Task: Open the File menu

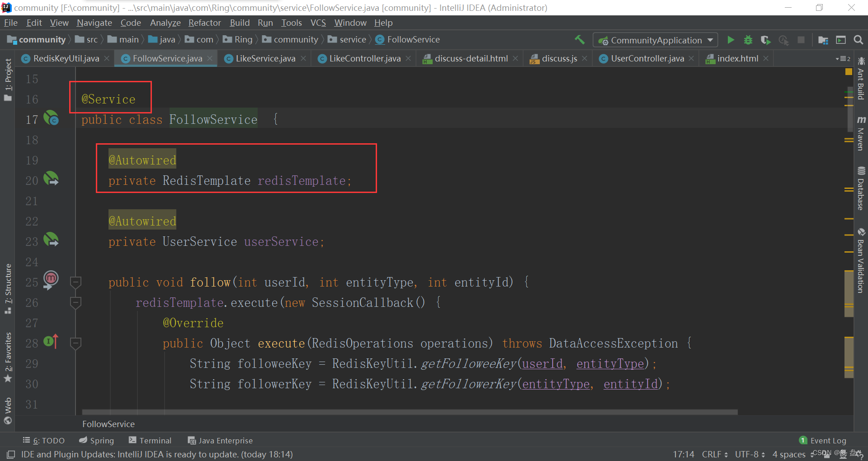Action: pos(10,23)
